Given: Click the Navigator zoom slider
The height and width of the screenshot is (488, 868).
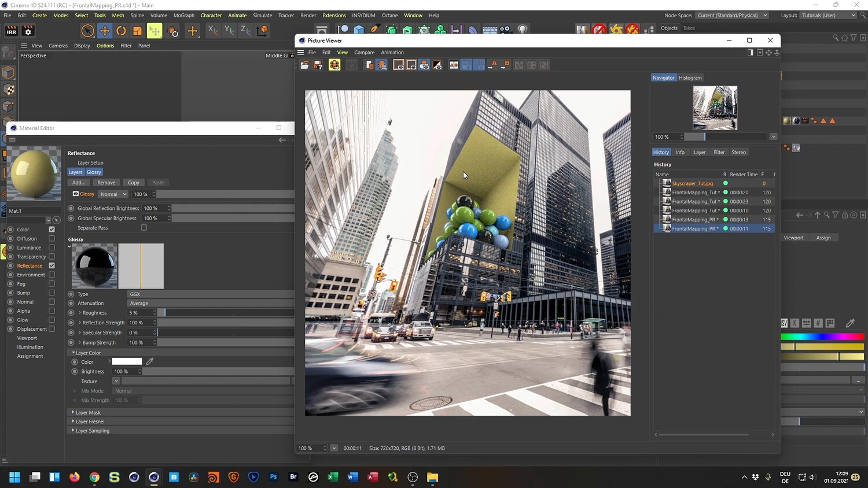Looking at the screenshot, I should (726, 137).
